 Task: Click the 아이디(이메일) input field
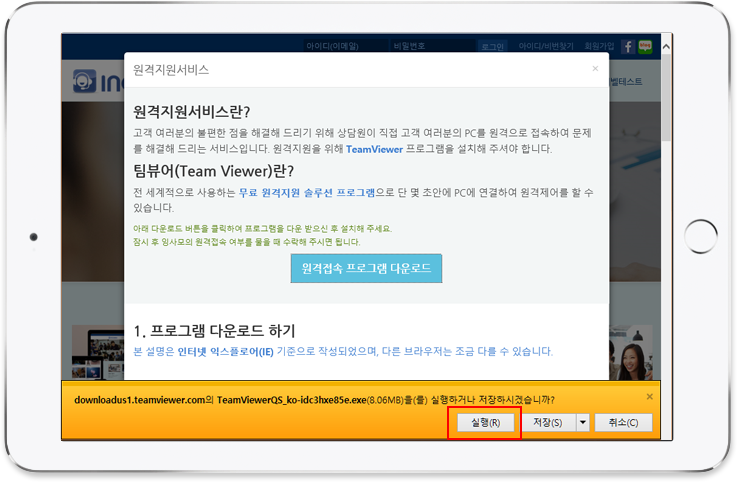pos(334,46)
